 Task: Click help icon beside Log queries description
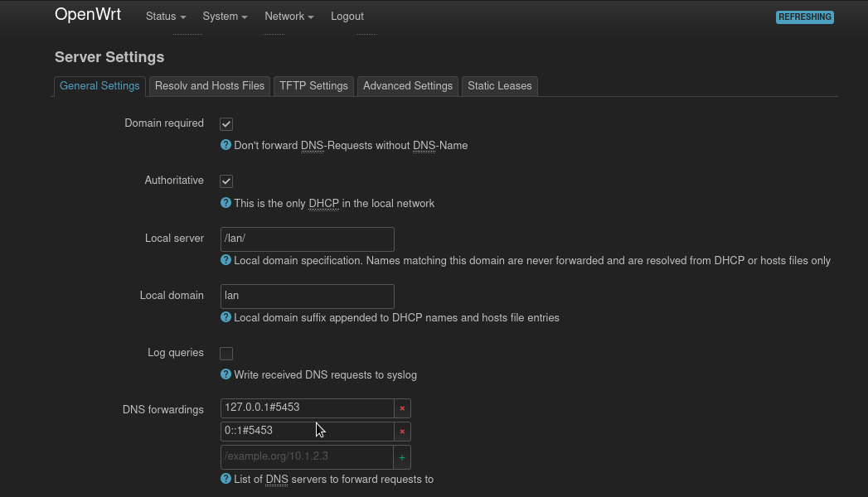[x=225, y=374]
